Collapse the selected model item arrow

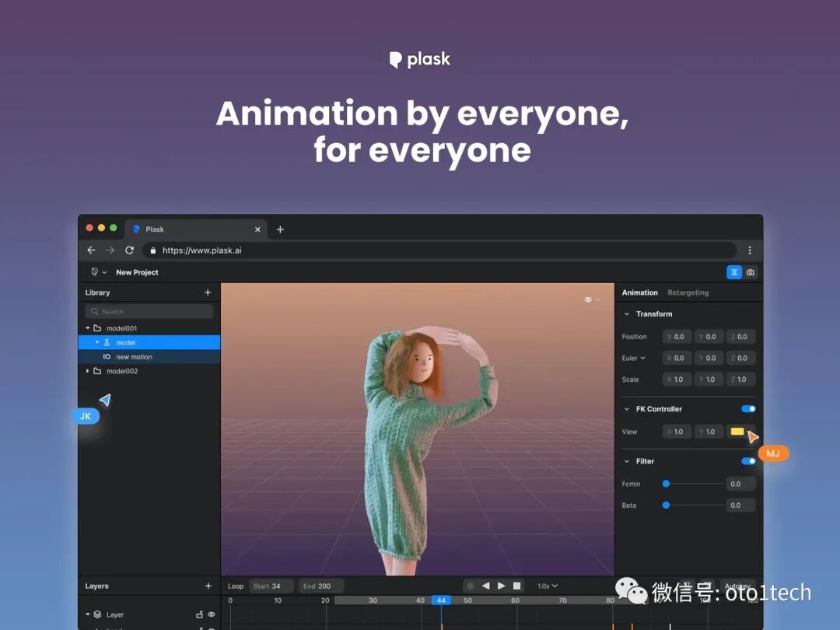[x=97, y=342]
